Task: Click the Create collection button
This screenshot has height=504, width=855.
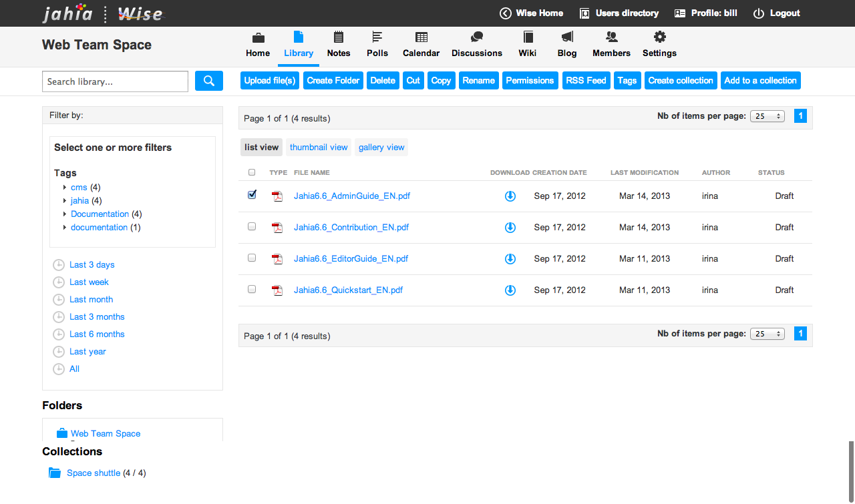Action: 681,81
